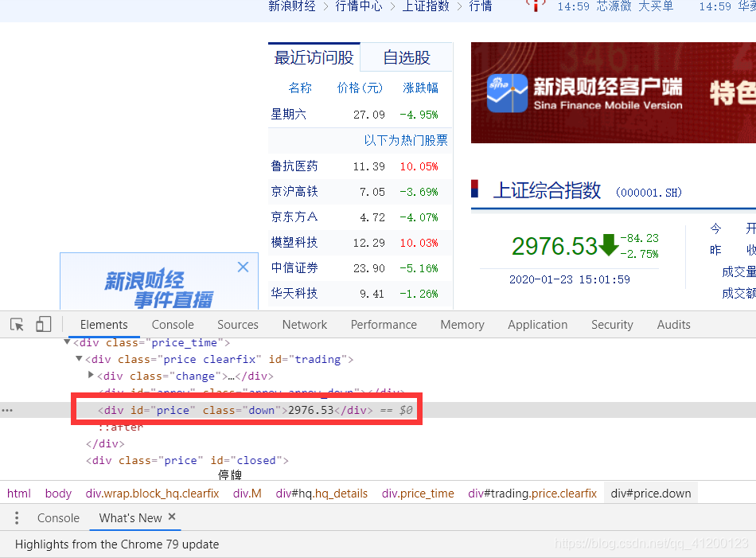
Task: Select the div#price.down breadcrumb
Action: pyautogui.click(x=651, y=494)
